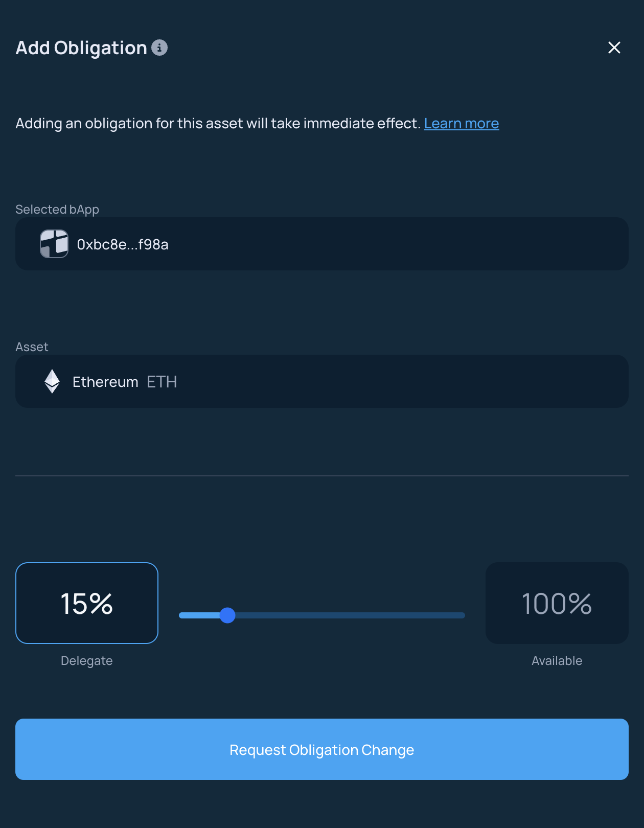Click the Selected bApp field
644x828 pixels.
(322, 244)
